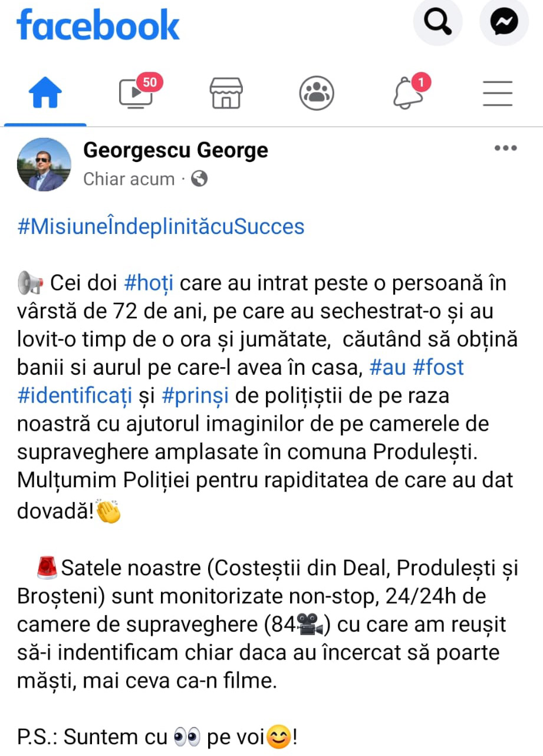Viewport: 543px width, 756px height.
Task: Tap the #fost hashtag
Action: (x=438, y=367)
